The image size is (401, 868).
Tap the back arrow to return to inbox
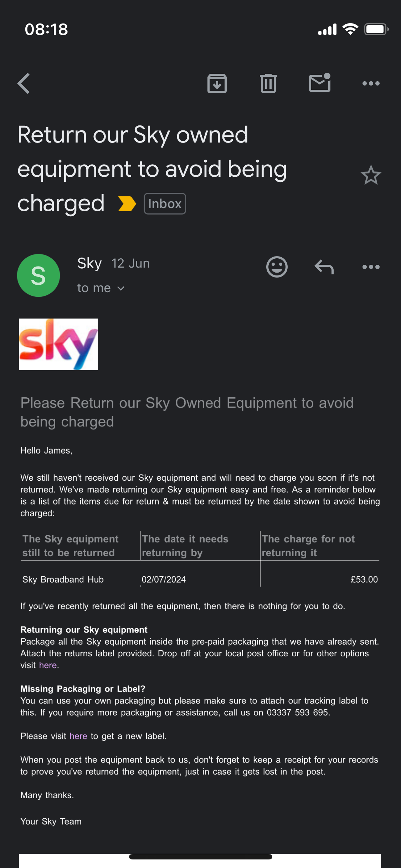click(x=24, y=83)
